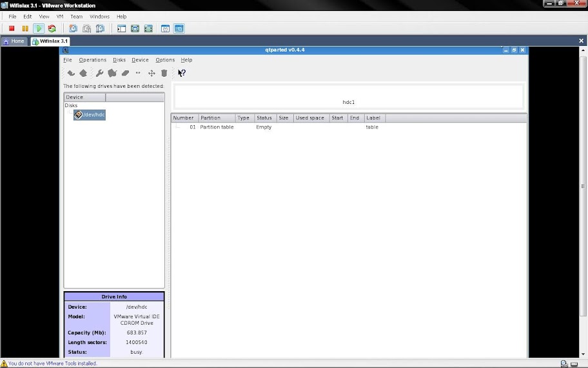Open VMware Help menu
The height and width of the screenshot is (368, 588).
(x=121, y=17)
